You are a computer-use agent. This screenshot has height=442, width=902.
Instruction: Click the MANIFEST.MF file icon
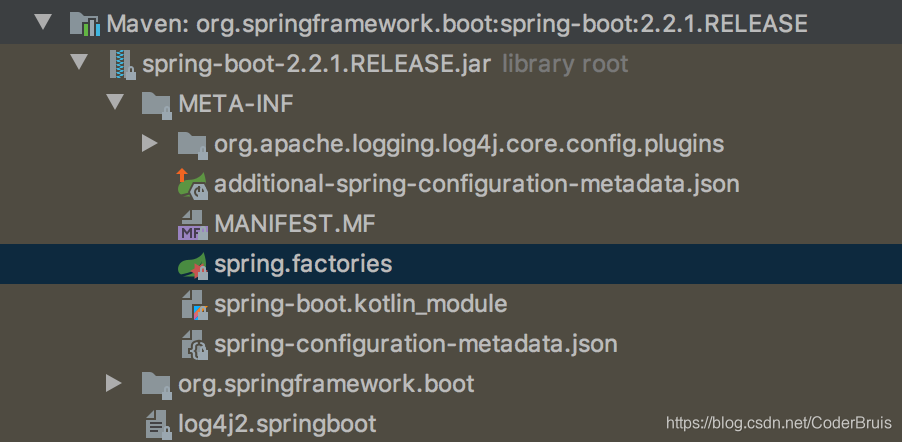[193, 225]
